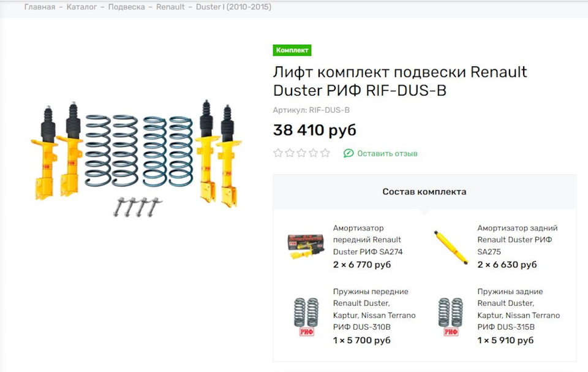Open the rear shock absorber SA275 thumbnail
Screen dimensions: 588x372
[451, 247]
